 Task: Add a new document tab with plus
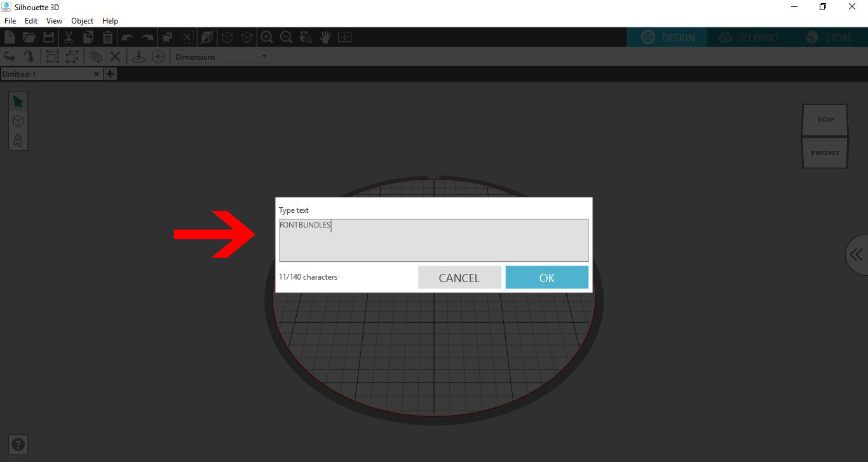coord(110,74)
